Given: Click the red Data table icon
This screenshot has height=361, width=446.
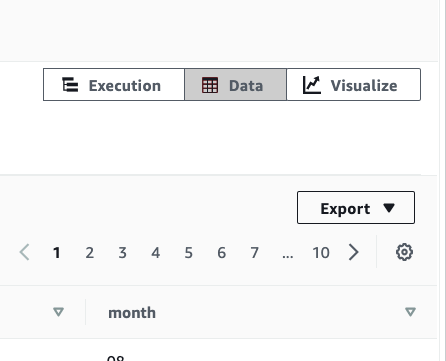Looking at the screenshot, I should [x=210, y=85].
